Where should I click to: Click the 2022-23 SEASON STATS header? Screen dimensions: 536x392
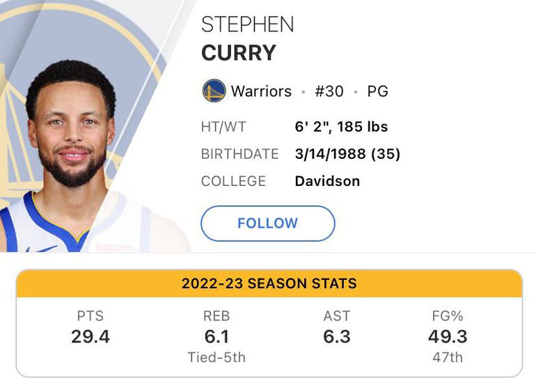point(269,283)
